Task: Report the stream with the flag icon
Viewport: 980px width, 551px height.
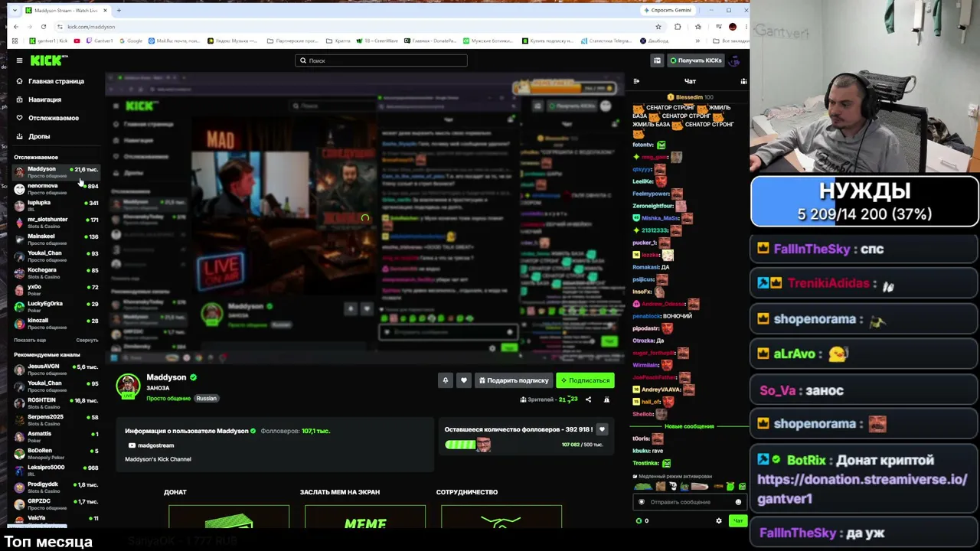Action: pos(606,399)
